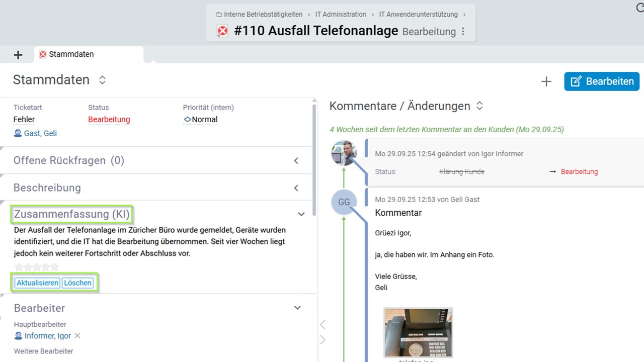This screenshot has width=644, height=362.
Task: Collapse side panel with left arrow divider
Action: tap(323, 325)
